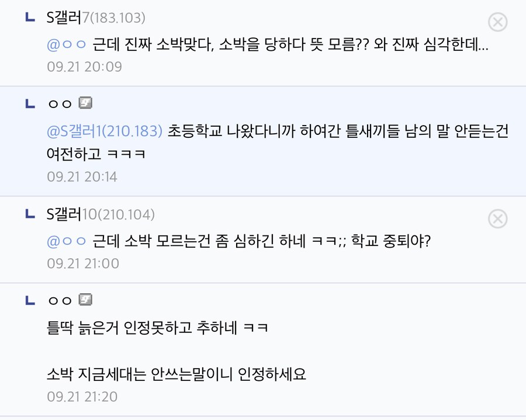Click the @ㅇㅇ mention in S갤러10's comment
Viewport: 526px width, 420px height.
tap(66, 241)
